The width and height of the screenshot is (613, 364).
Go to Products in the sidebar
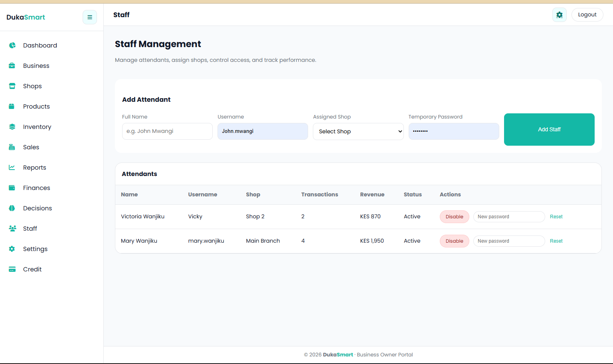pyautogui.click(x=36, y=107)
